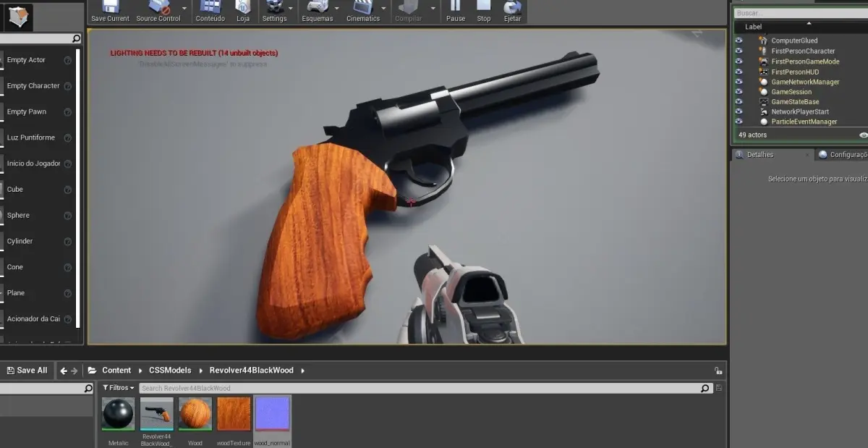Toggle visibility of GameStateBase actor
This screenshot has width=868, height=448.
click(x=739, y=102)
